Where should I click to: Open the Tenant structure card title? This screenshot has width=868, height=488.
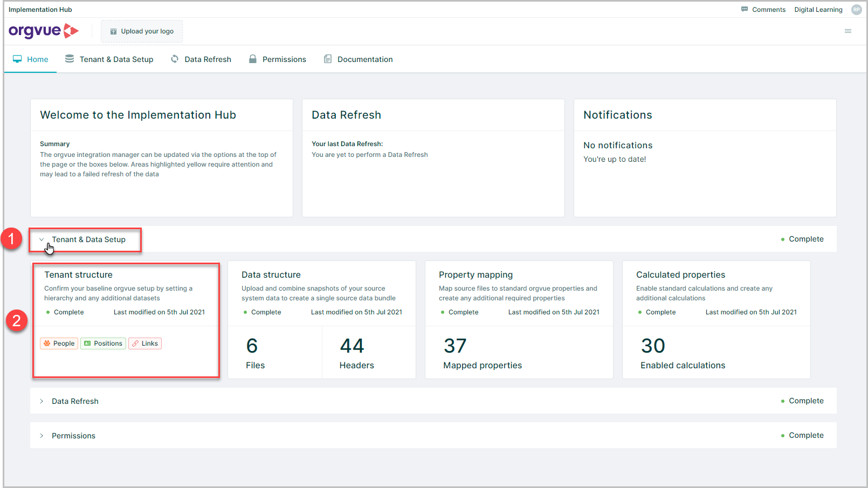click(78, 274)
